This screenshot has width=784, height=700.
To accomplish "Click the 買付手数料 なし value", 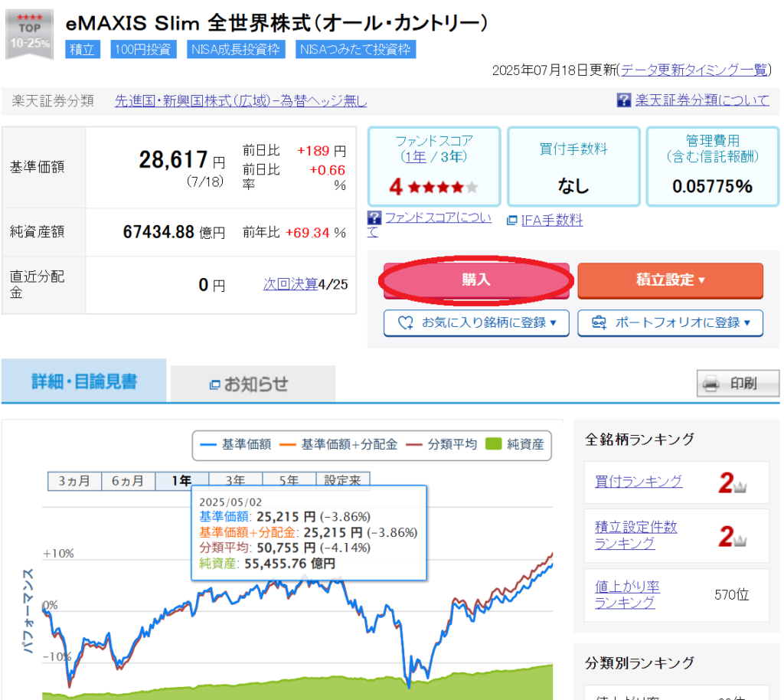I will click(x=573, y=186).
